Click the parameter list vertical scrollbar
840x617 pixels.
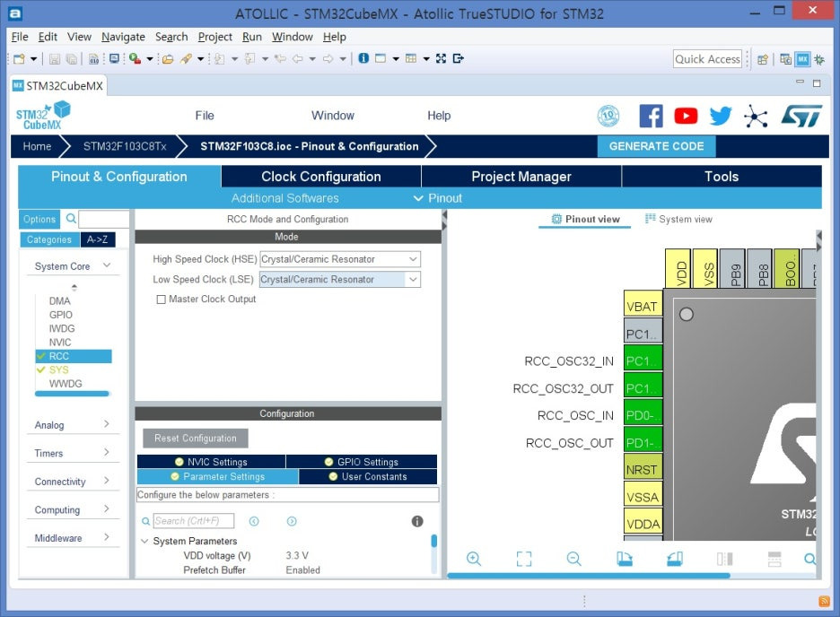click(434, 541)
